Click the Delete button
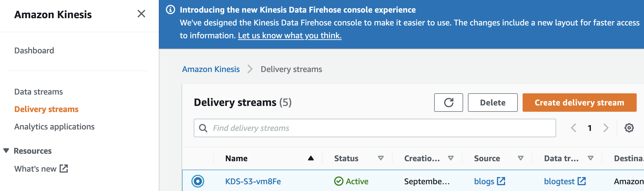 click(492, 102)
